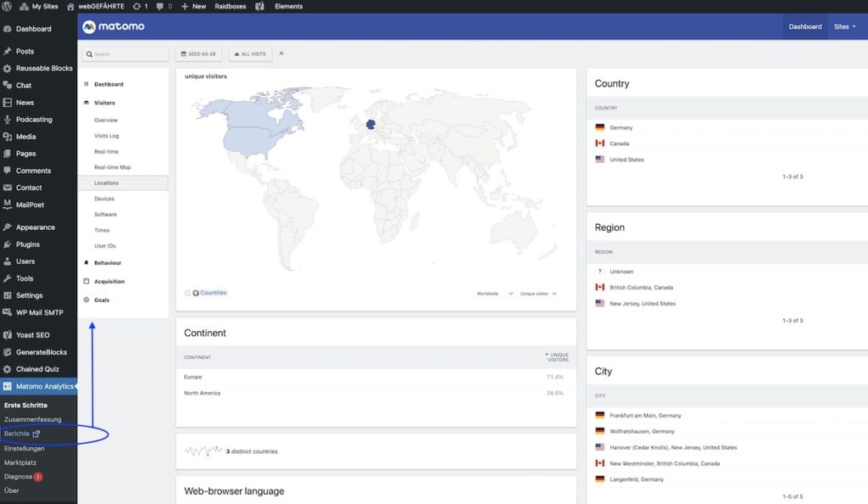Click the Comments sidebar icon
The image size is (868, 504).
7,171
